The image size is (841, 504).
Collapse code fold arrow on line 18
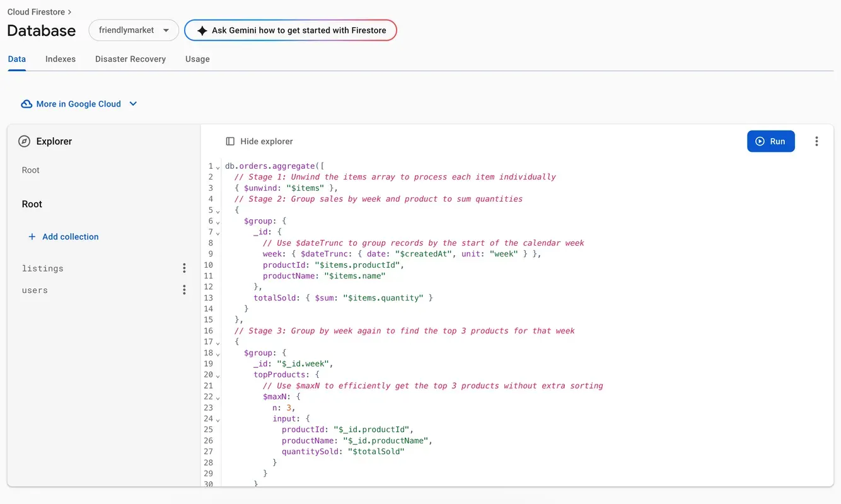218,354
